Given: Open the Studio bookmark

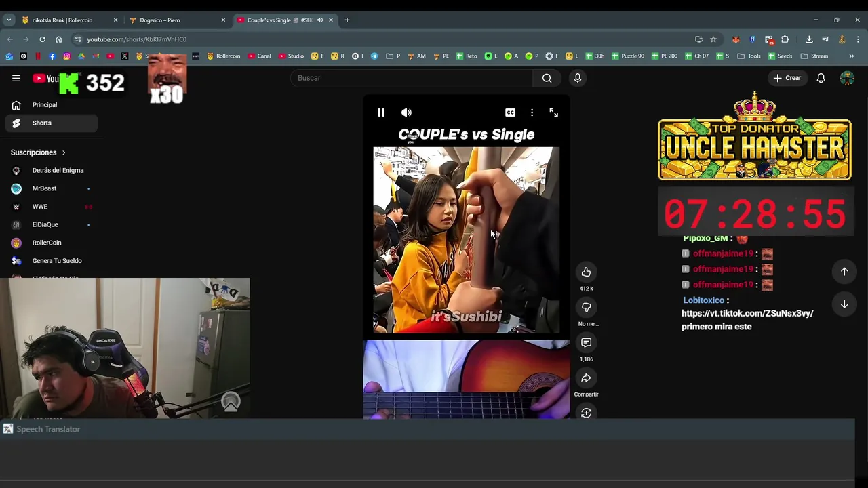Looking at the screenshot, I should [291, 56].
